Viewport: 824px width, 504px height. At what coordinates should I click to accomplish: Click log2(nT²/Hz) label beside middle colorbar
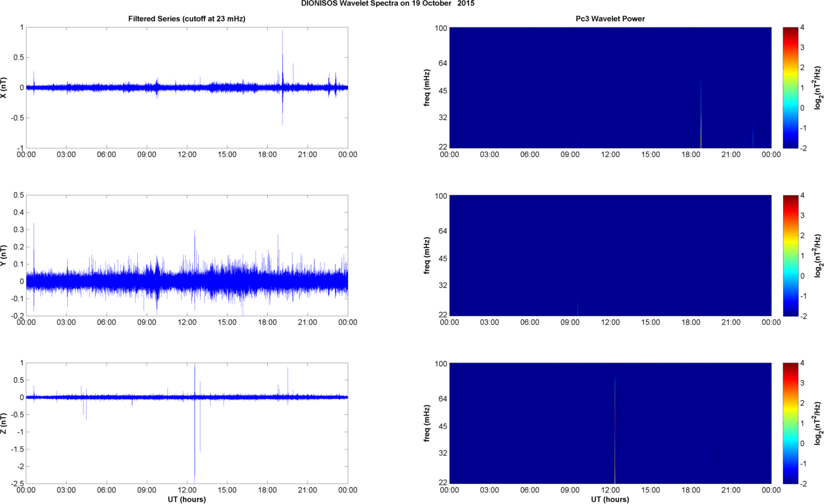817,255
